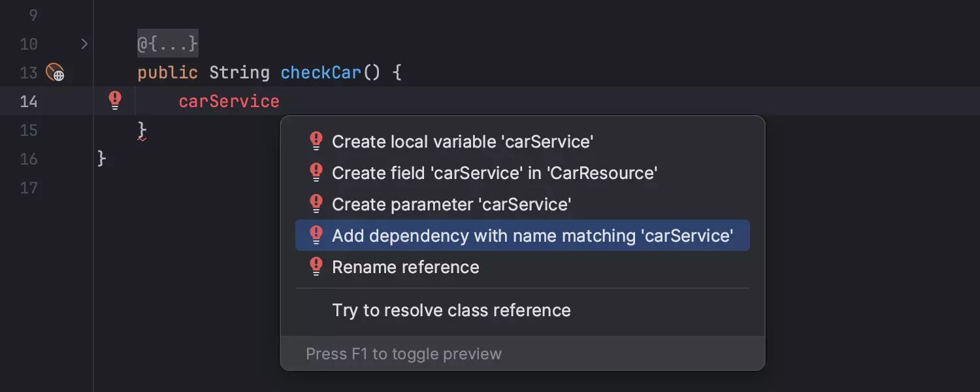Click the error bulb icon beside 'Add dependency' entry
The height and width of the screenshot is (392, 980).
tap(316, 235)
